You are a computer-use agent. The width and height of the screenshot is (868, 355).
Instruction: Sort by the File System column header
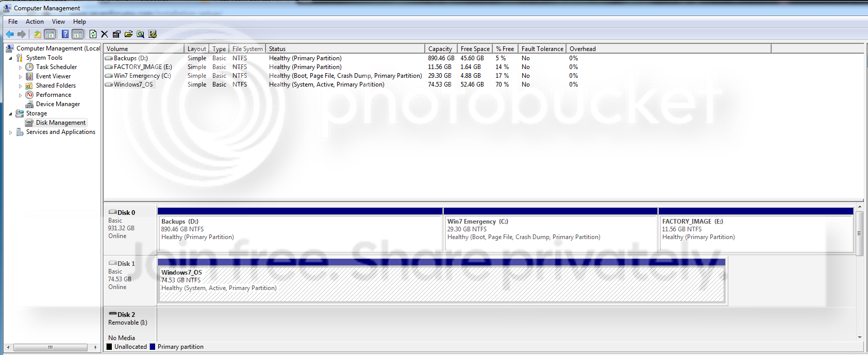247,49
